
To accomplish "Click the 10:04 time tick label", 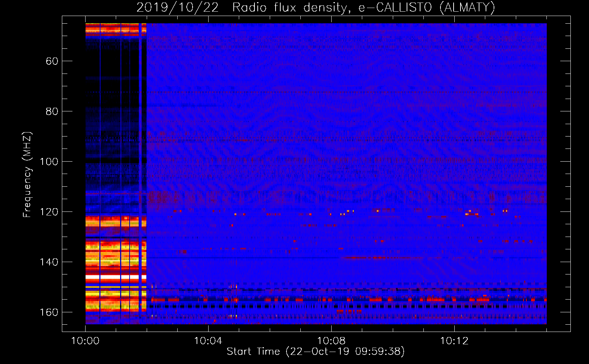I will tap(208, 341).
